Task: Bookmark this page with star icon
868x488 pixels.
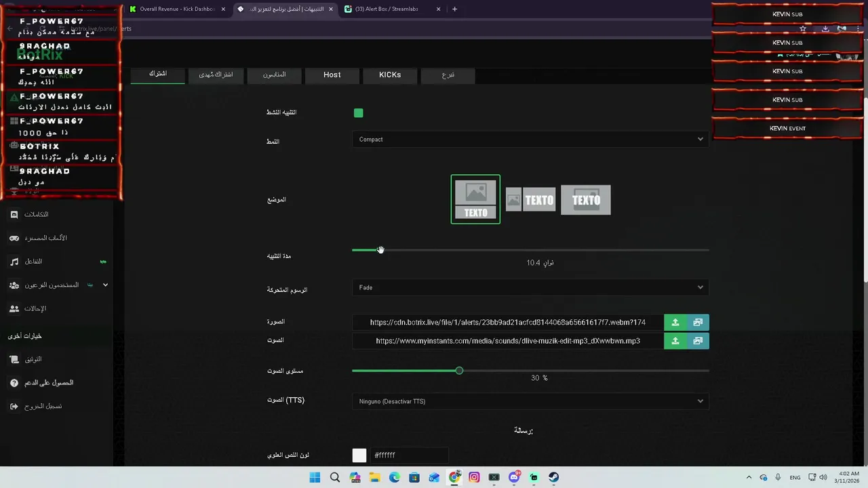Action: pos(803,29)
